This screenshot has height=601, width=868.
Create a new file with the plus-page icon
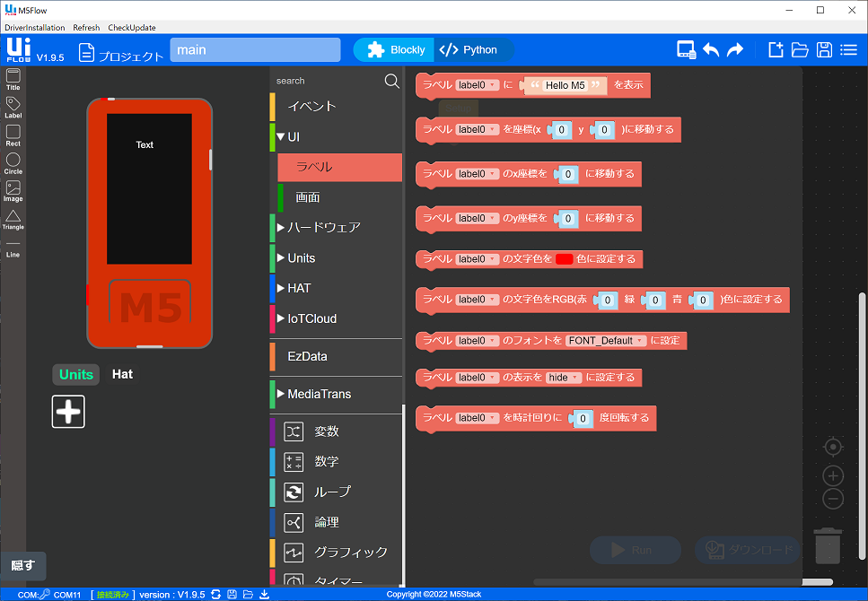pos(776,50)
